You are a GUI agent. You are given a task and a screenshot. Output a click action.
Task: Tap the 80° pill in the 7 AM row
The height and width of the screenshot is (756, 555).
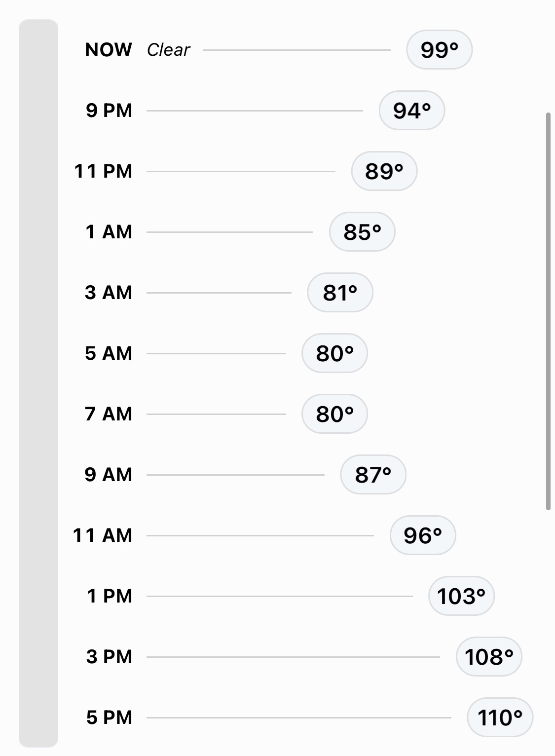coord(334,414)
